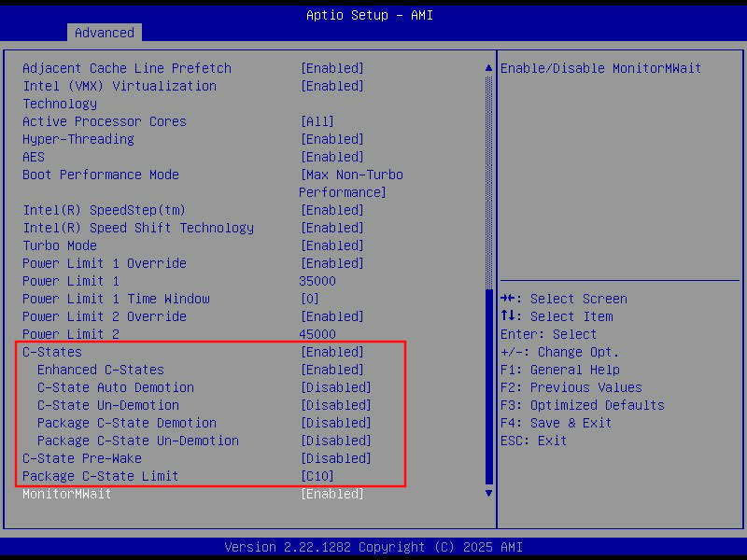Select C-States menu entry
The width and height of the screenshot is (747, 560).
click(51, 352)
